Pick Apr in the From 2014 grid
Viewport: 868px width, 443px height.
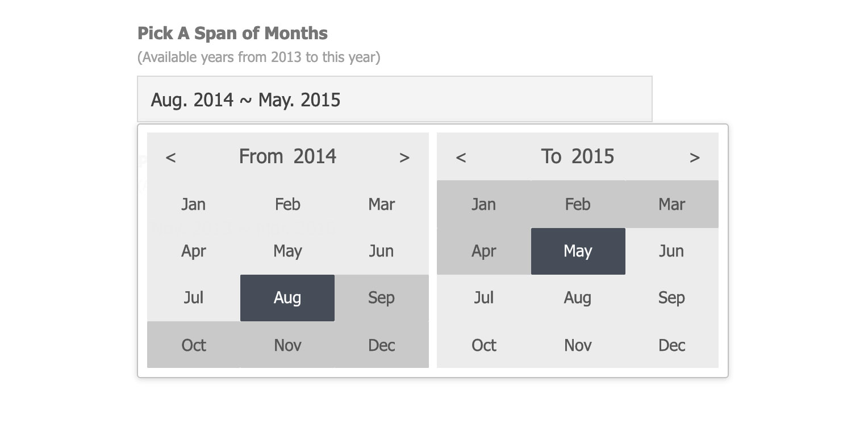[x=193, y=251]
